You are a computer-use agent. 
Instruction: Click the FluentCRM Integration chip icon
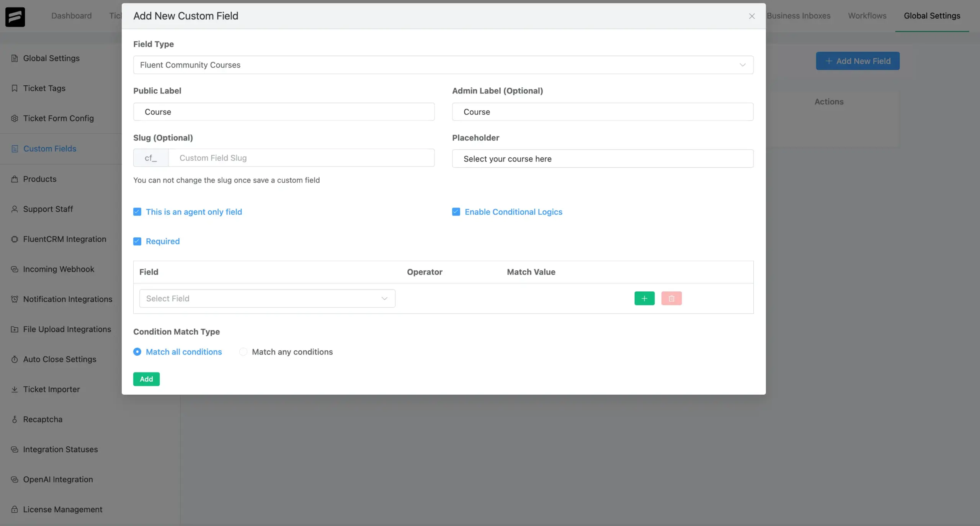coord(15,239)
